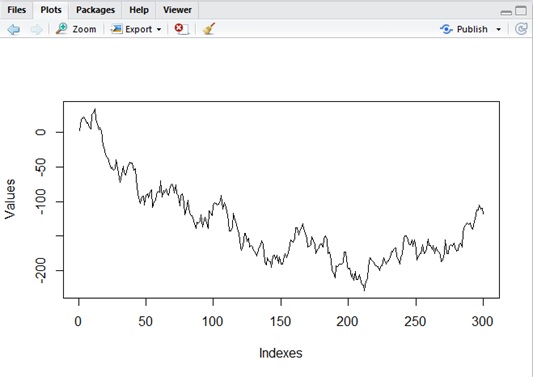Click the Publish button label
This screenshot has height=377, width=533.
472,29
